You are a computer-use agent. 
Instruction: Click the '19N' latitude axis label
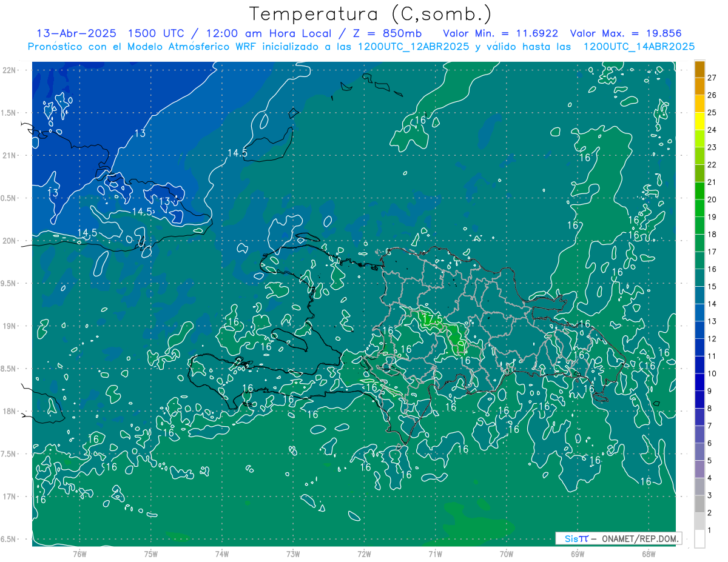click(9, 326)
